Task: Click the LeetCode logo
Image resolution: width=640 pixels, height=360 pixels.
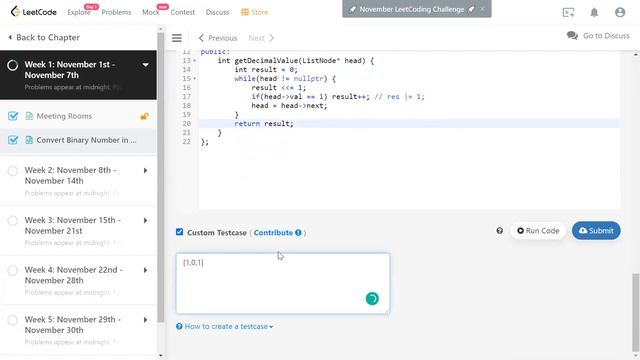Action: tap(33, 12)
